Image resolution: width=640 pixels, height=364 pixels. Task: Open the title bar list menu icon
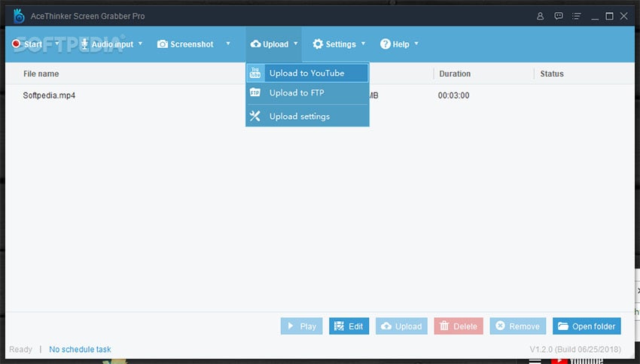576,16
